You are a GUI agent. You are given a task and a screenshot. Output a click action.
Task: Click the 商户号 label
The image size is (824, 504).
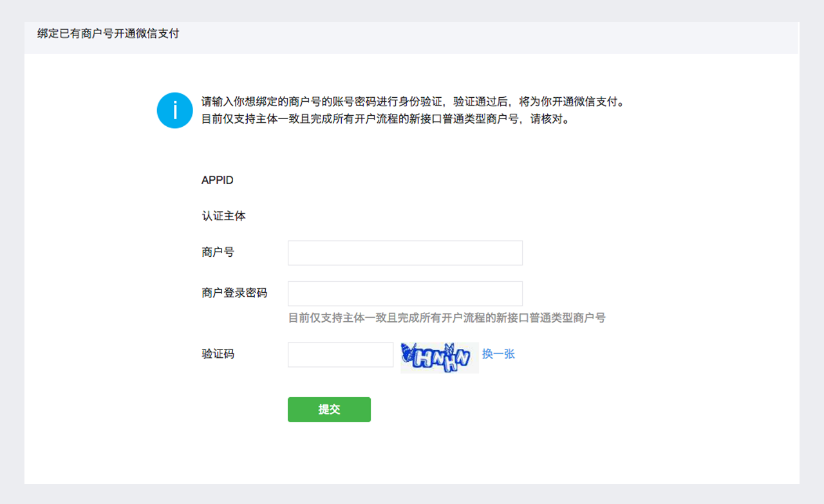coord(218,252)
